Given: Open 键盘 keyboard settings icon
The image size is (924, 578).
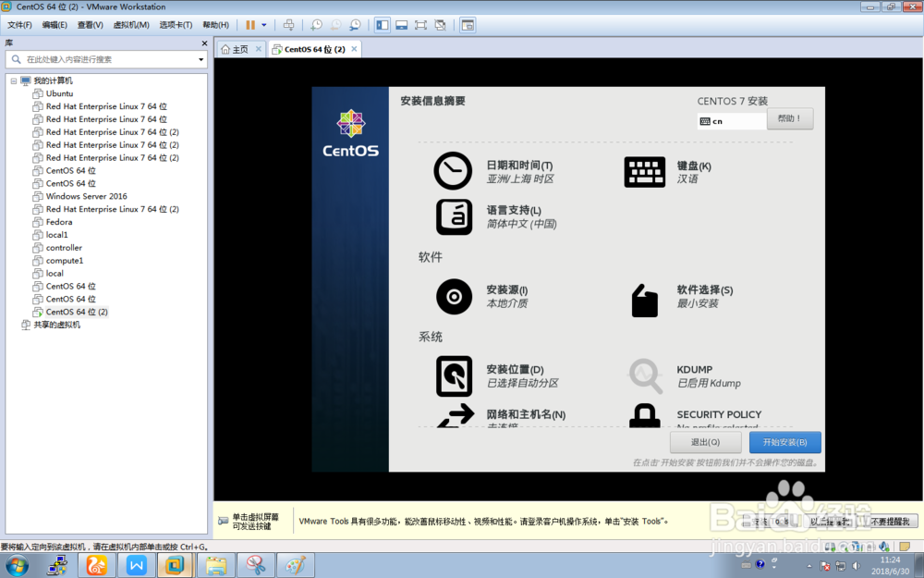Looking at the screenshot, I should tap(645, 172).
